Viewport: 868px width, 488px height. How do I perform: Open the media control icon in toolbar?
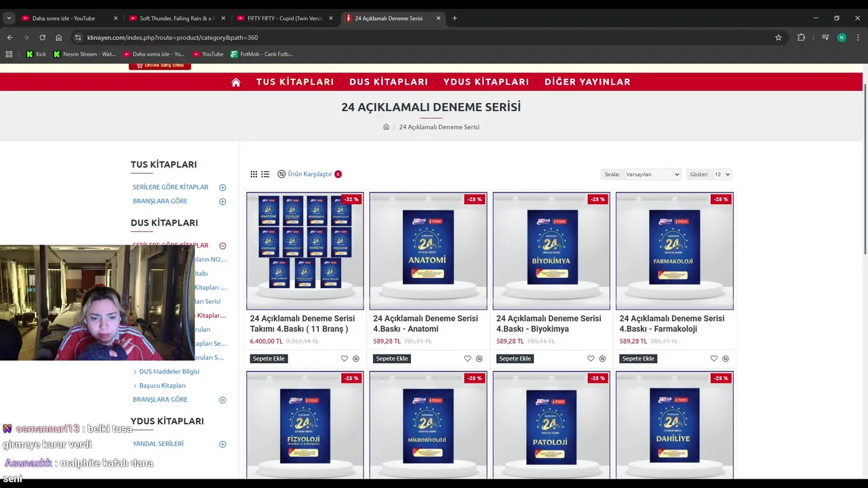tap(825, 37)
